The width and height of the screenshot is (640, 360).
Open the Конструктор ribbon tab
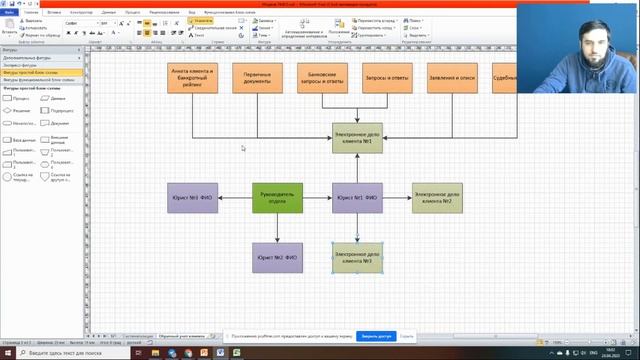pos(81,12)
